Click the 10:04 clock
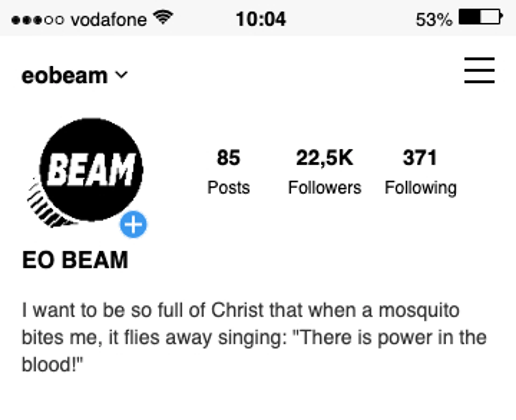 click(261, 19)
